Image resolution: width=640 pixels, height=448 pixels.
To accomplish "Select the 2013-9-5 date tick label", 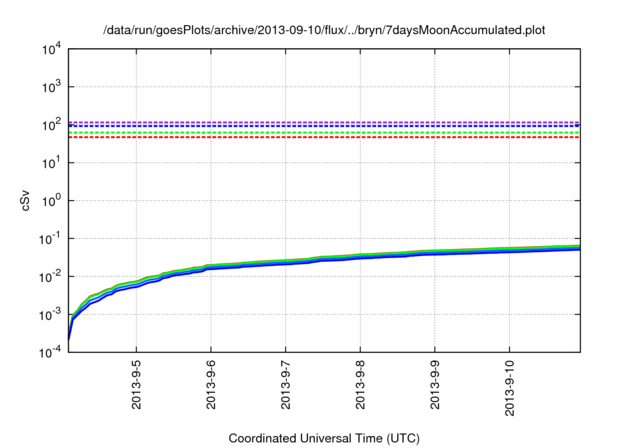I will point(136,387).
